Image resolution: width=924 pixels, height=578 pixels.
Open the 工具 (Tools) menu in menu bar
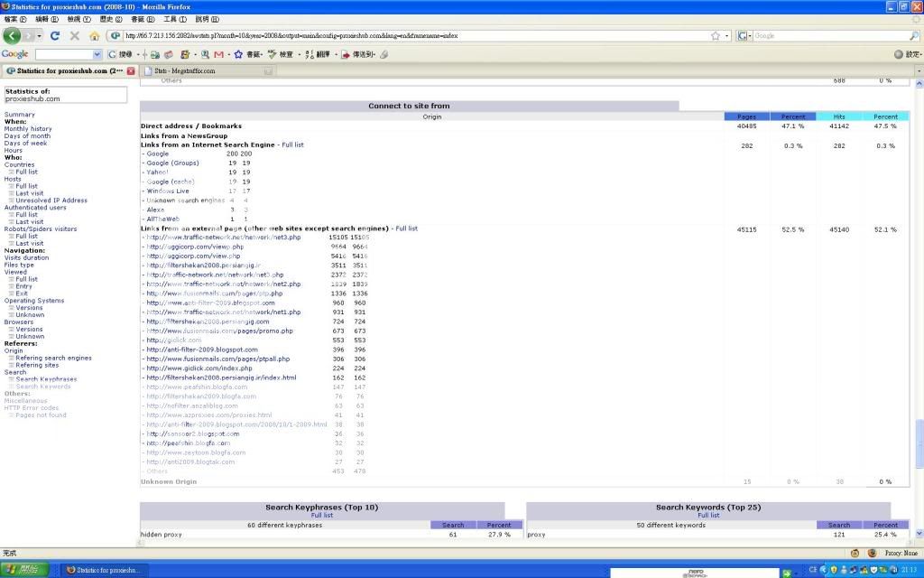tap(169, 19)
